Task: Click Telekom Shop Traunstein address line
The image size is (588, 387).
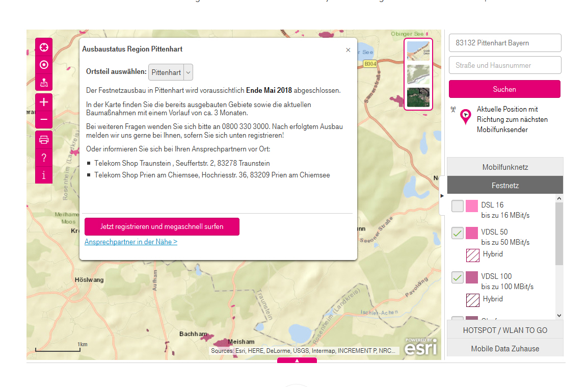Action: coord(182,163)
